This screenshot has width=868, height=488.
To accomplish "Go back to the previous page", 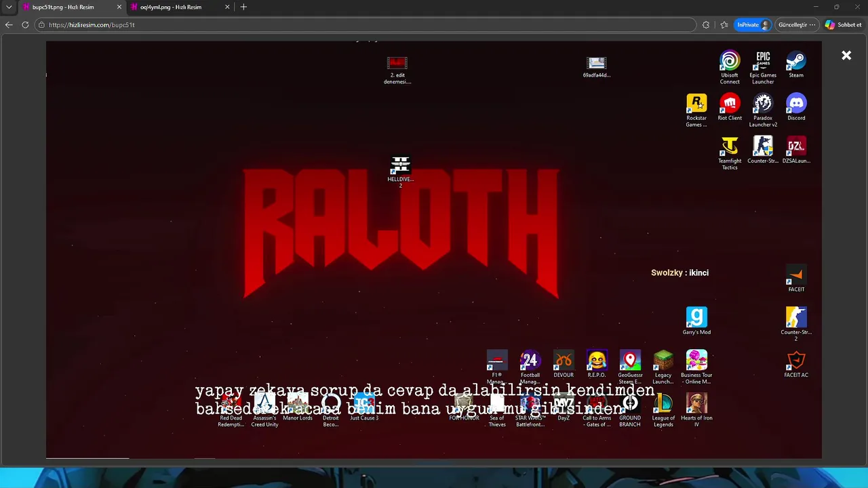I will [x=9, y=24].
